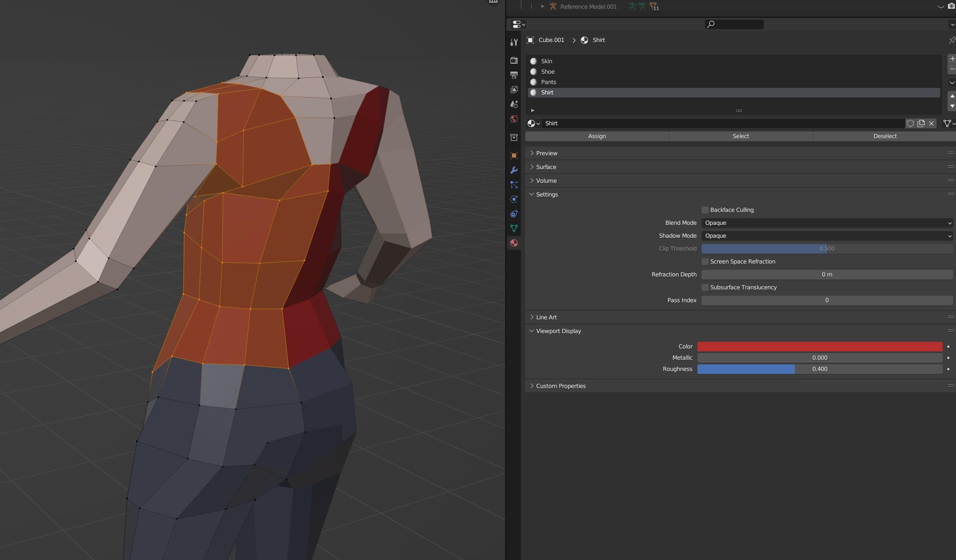Click the Select button
This screenshot has width=956, height=560.
click(741, 136)
